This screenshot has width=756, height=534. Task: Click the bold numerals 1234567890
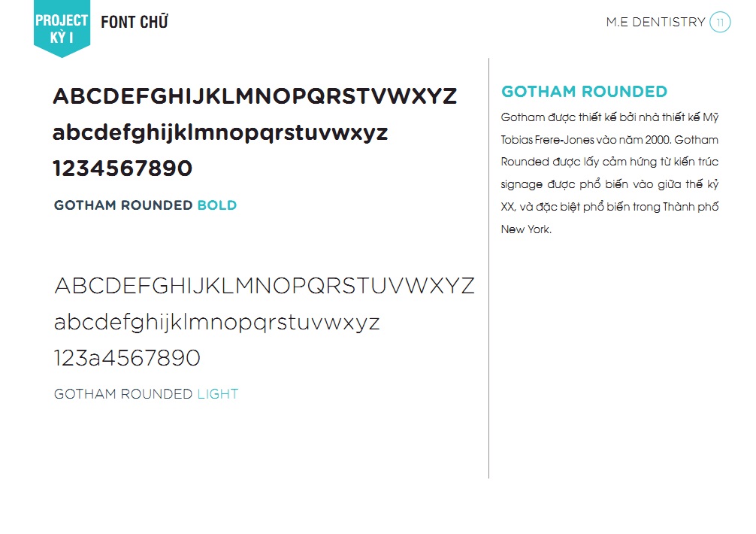click(122, 168)
